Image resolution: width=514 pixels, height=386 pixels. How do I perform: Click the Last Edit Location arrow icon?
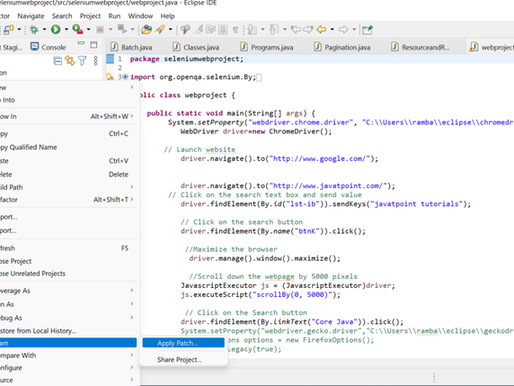[x=296, y=30]
